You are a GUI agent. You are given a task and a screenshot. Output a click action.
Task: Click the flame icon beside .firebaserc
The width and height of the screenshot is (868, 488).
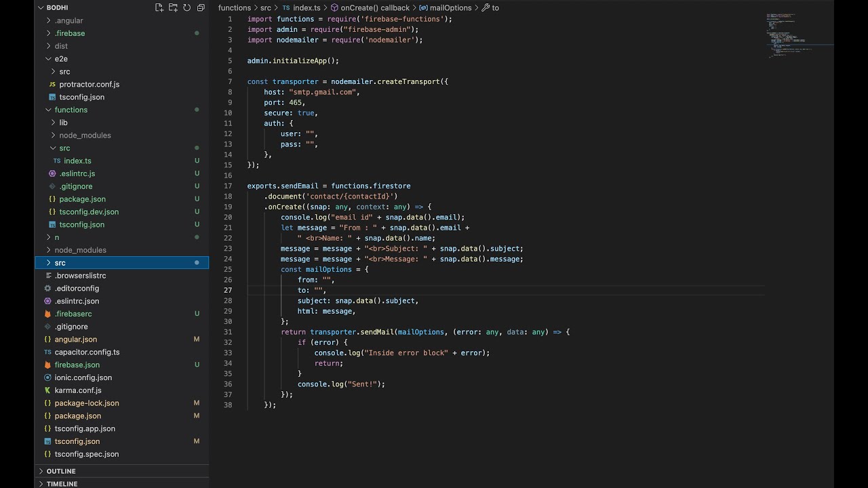click(47, 314)
